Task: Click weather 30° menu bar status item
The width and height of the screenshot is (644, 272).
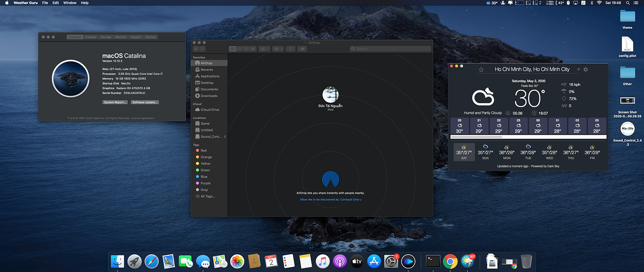Action: [491, 3]
